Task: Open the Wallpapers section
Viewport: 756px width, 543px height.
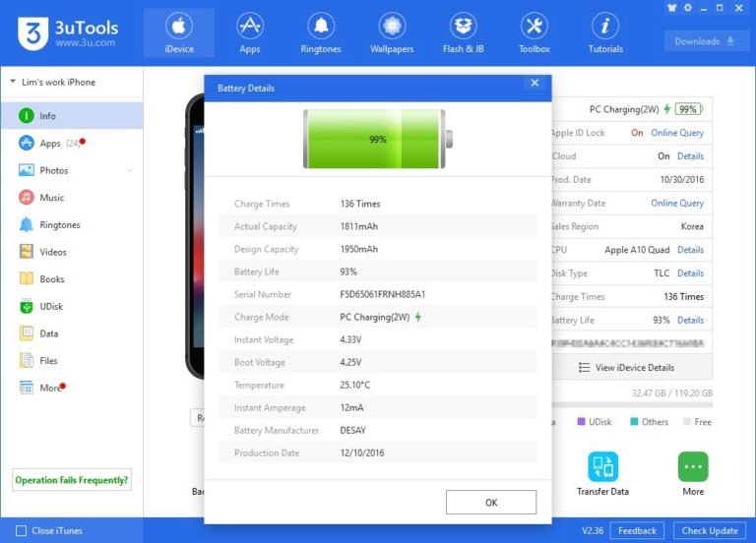Action: (x=392, y=32)
